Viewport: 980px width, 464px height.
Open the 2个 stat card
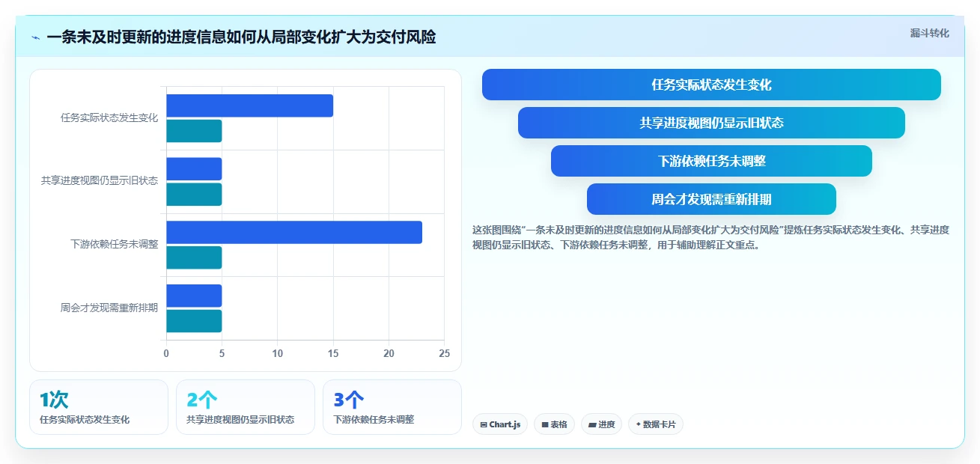coord(246,407)
